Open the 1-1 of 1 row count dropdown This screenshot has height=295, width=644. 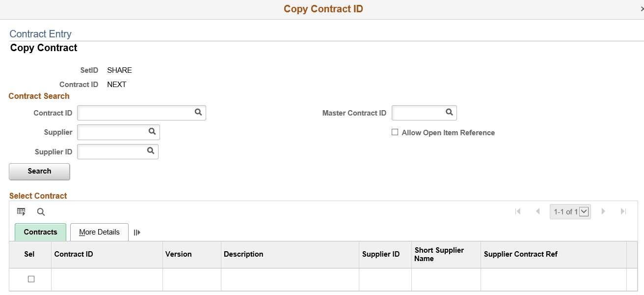583,211
